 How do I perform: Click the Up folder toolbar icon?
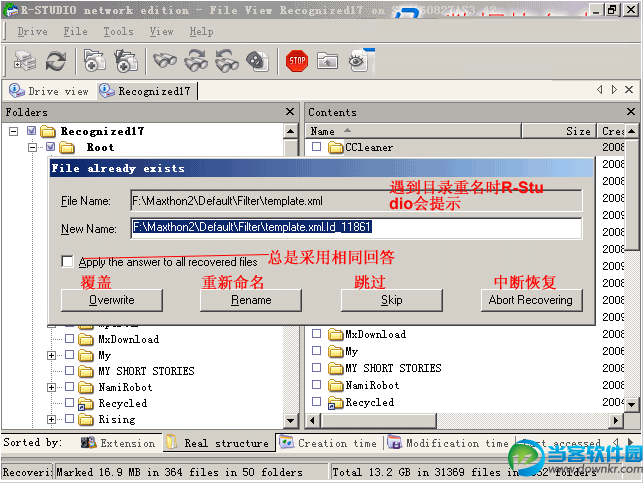(327, 61)
